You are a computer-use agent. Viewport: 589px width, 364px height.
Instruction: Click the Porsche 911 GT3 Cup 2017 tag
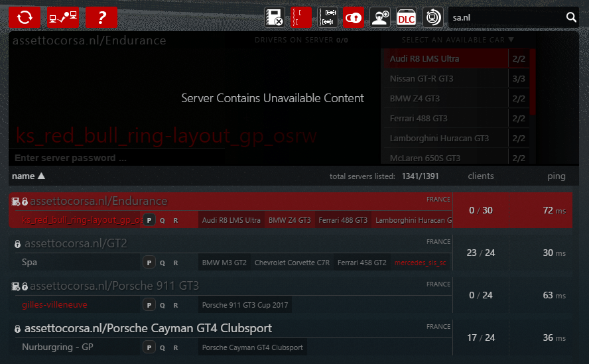(x=245, y=305)
